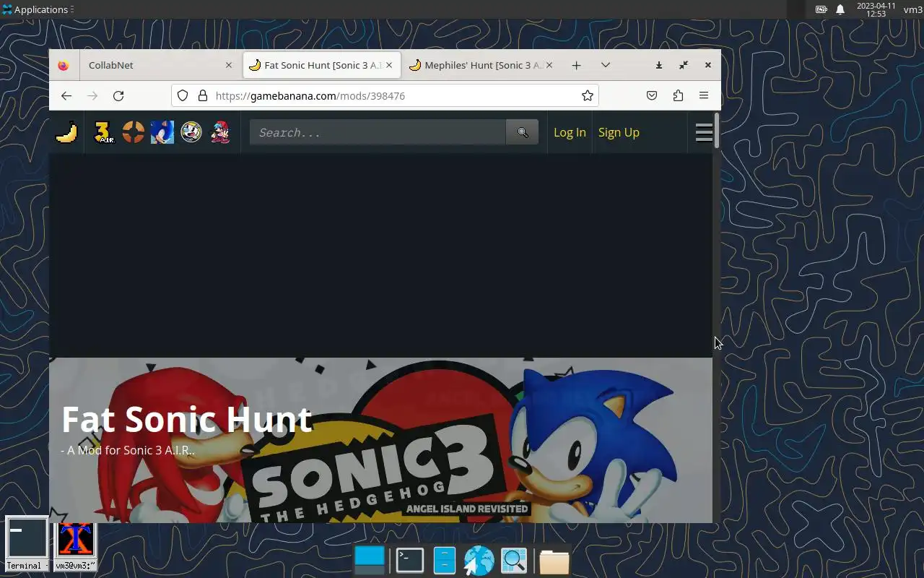Click the Sonic 3 banner image
Viewport: 924px width, 578px height.
380,440
